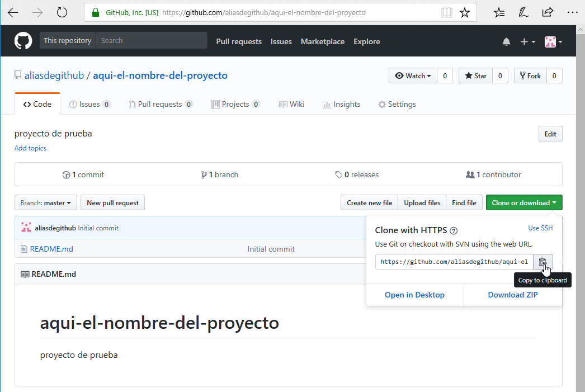Screen dimensions: 585x392
Task: Open the Watch dropdown
Action: tap(413, 75)
